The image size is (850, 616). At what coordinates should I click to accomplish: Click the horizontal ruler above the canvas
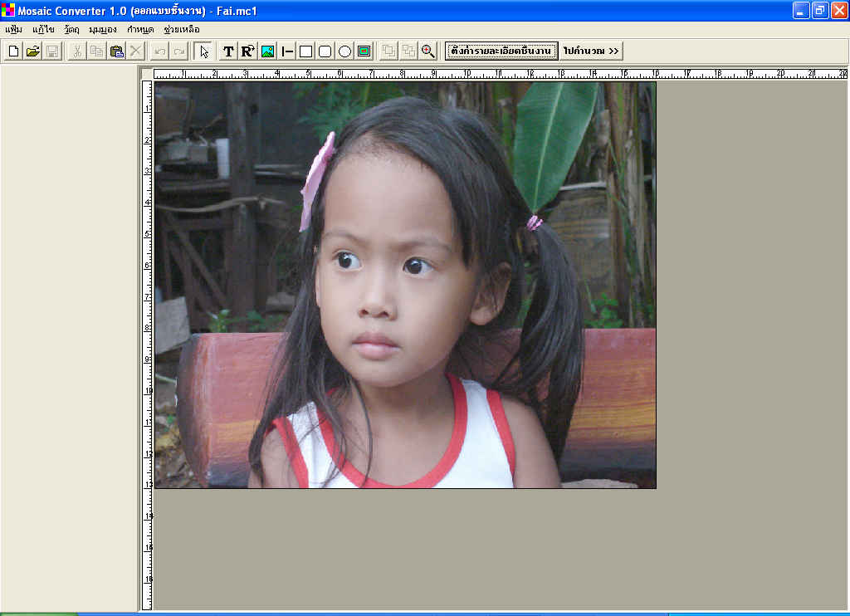coord(500,74)
